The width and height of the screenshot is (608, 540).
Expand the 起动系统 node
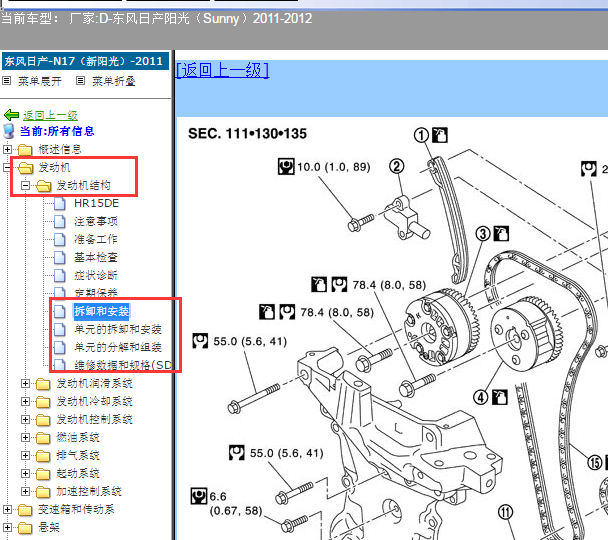[25, 473]
